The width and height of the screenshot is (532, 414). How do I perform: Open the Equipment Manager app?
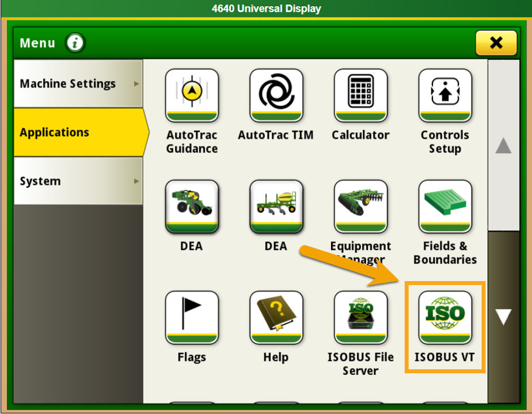click(x=361, y=206)
